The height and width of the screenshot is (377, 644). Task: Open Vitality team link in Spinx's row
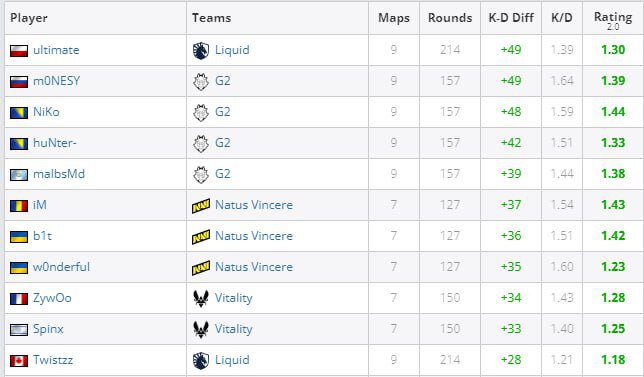pyautogui.click(x=234, y=329)
